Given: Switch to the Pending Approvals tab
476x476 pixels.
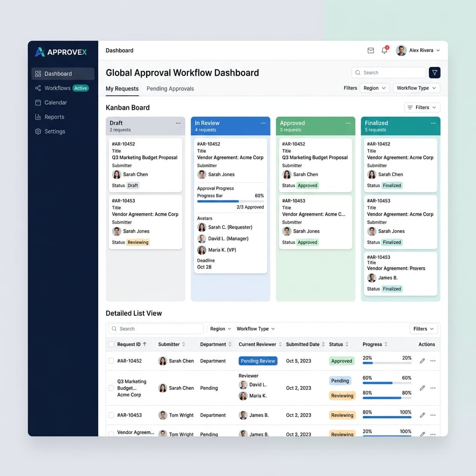Looking at the screenshot, I should point(170,89).
